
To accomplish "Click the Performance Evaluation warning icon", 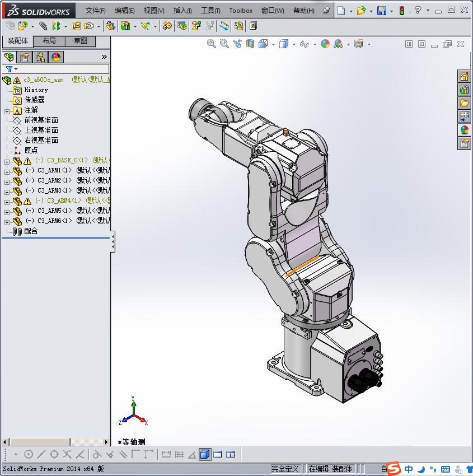I will (x=239, y=26).
